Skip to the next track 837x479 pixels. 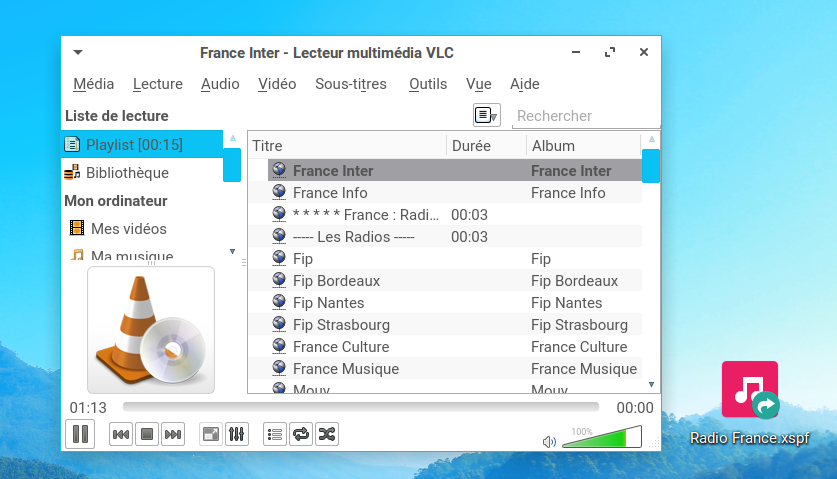pos(173,434)
